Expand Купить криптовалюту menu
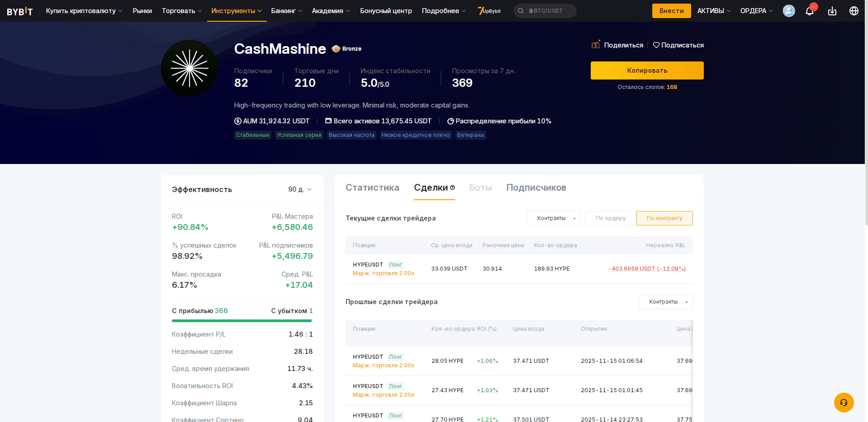868x422 pixels. (84, 11)
